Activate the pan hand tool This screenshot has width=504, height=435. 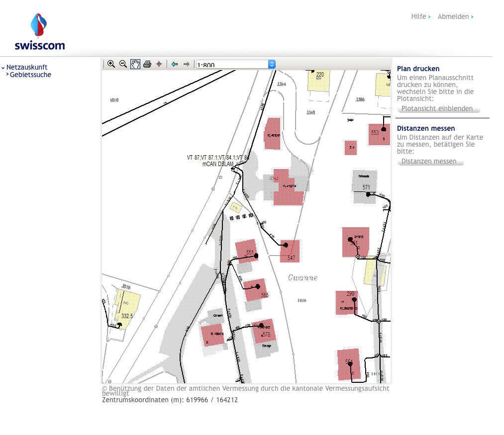(x=135, y=64)
